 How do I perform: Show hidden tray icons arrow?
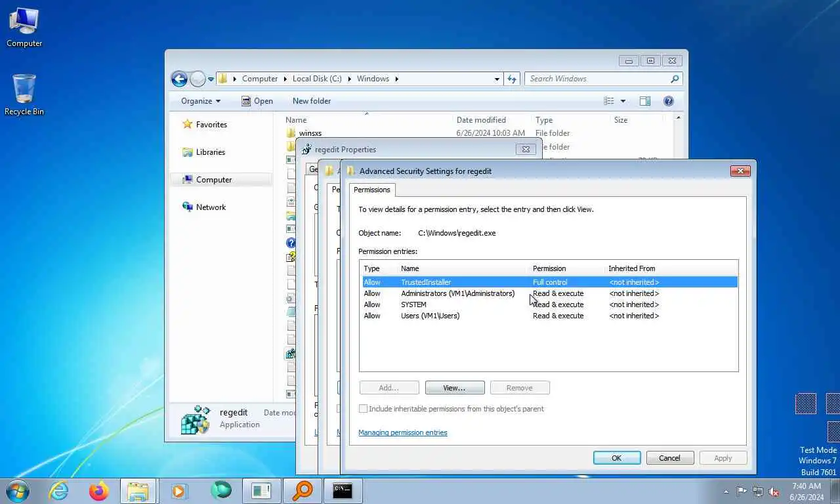point(726,492)
